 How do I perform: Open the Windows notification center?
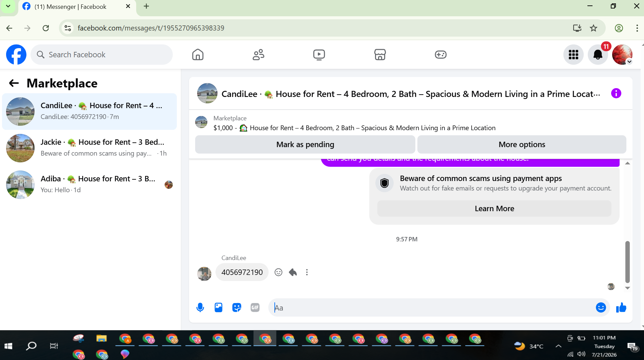pos(632,346)
